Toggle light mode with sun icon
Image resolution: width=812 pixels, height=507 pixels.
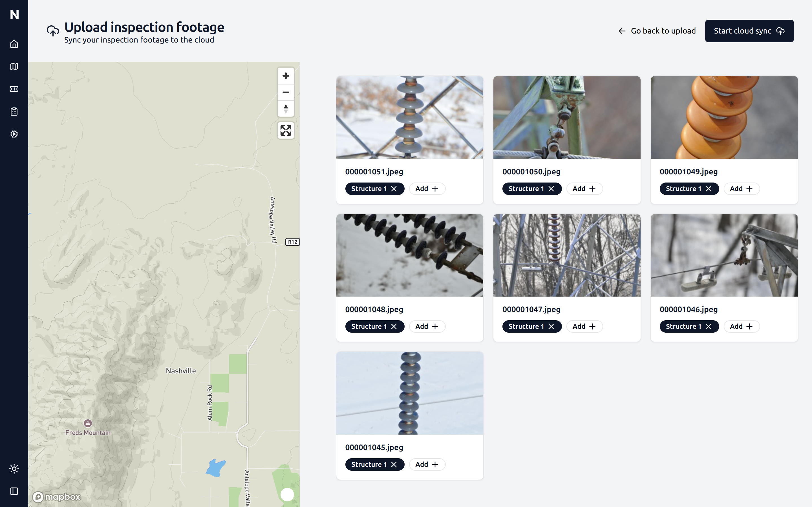pyautogui.click(x=14, y=468)
